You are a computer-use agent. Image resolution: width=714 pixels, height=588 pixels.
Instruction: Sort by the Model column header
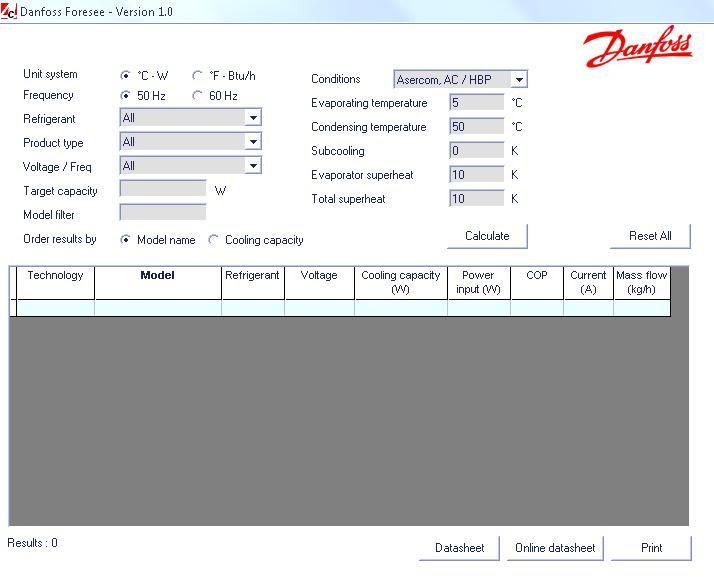pyautogui.click(x=158, y=283)
